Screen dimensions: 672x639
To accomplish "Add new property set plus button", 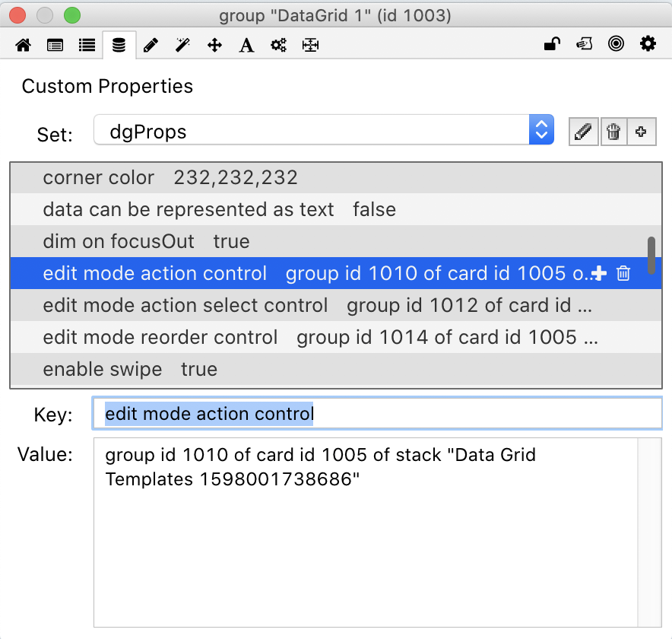I will (x=642, y=132).
